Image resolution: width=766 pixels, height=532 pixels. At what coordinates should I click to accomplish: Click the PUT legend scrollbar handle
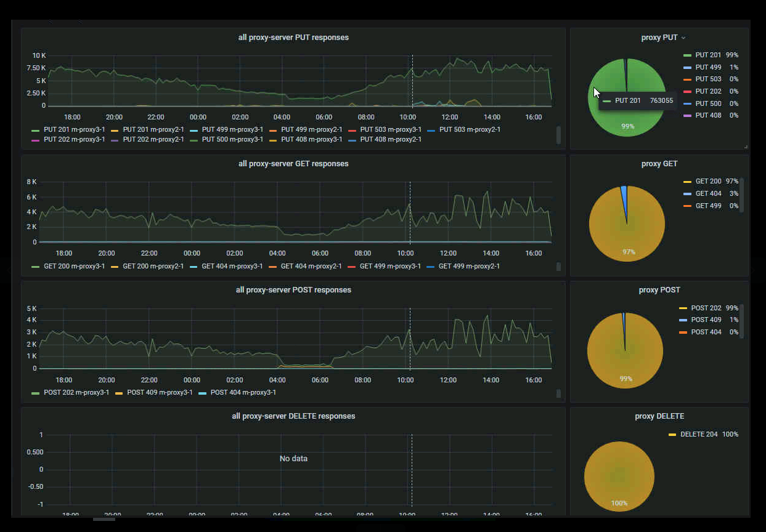558,135
